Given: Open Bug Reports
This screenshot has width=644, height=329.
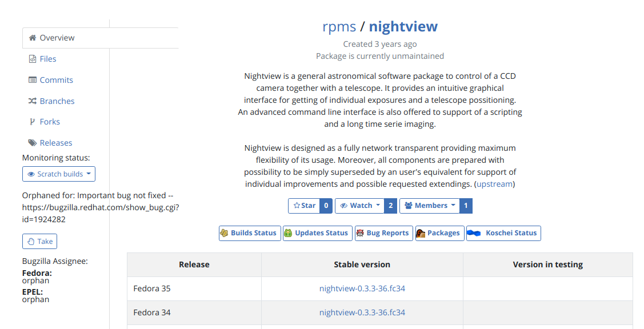Looking at the screenshot, I should point(384,233).
